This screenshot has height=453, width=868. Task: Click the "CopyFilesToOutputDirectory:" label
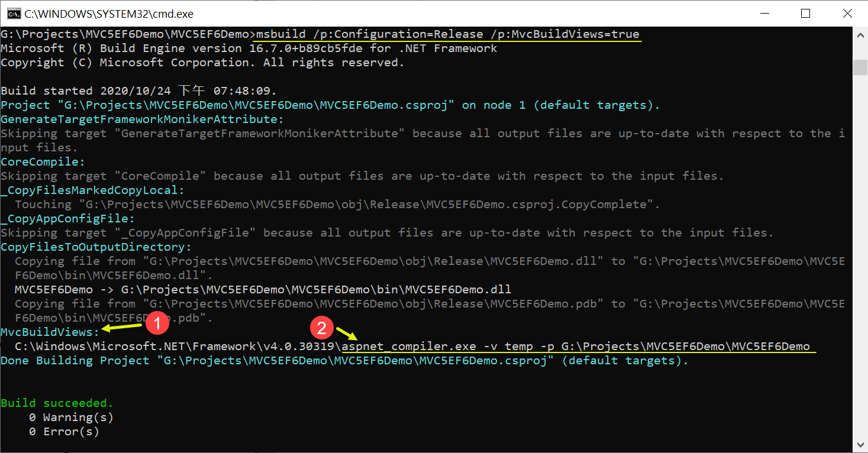[96, 247]
